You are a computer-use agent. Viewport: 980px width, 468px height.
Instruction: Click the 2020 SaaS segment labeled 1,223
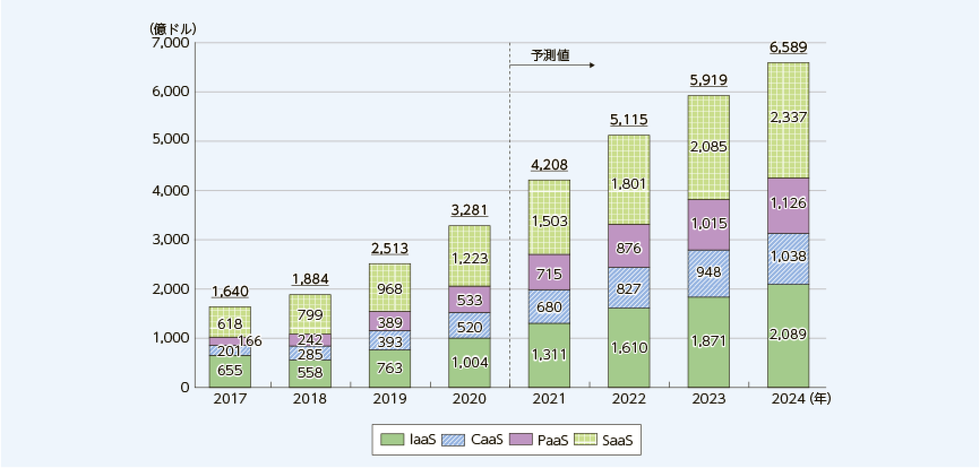[x=469, y=256]
